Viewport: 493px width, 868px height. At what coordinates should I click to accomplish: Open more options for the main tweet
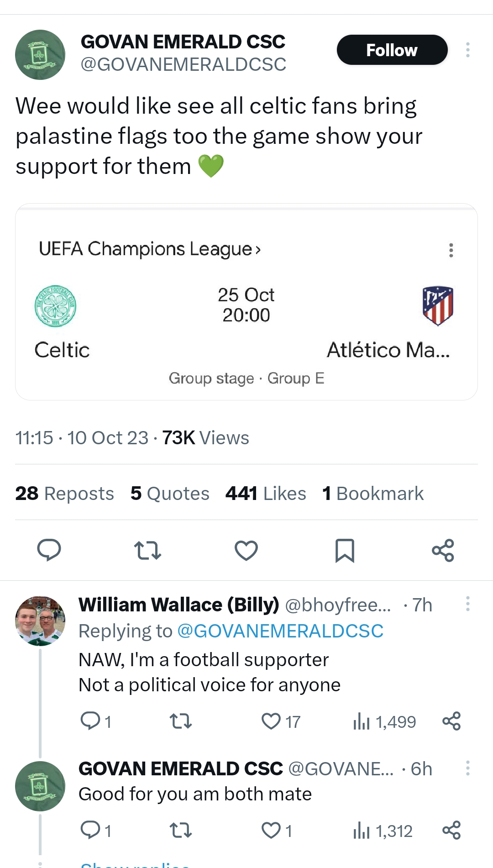[x=467, y=50]
